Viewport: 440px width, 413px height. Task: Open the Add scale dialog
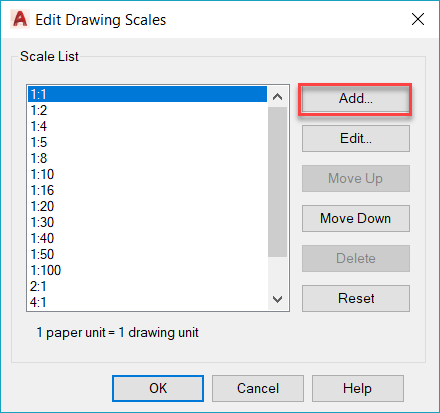356,99
